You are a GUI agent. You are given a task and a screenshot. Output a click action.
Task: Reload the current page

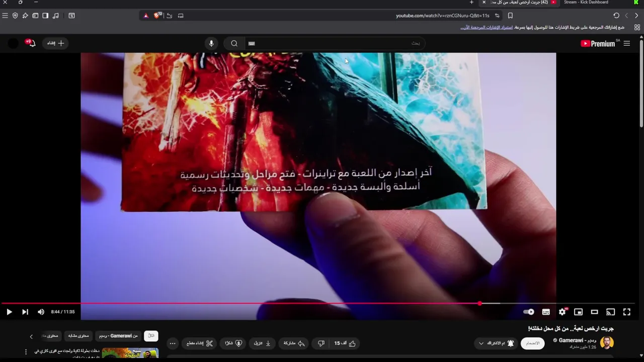[x=616, y=16]
